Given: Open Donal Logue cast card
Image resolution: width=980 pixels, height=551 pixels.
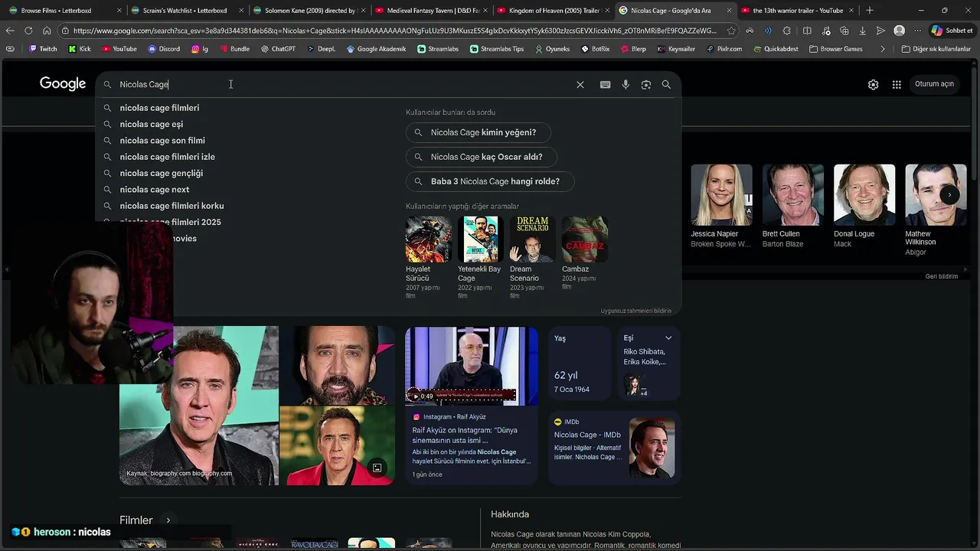Looking at the screenshot, I should [864, 207].
